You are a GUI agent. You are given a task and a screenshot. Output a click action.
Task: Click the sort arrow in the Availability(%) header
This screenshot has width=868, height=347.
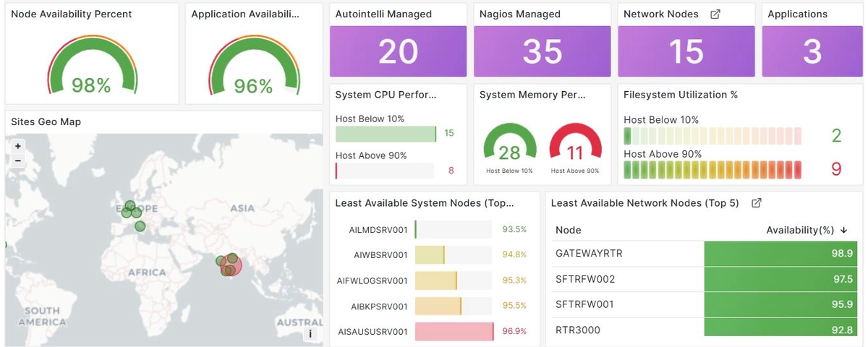[x=843, y=230]
